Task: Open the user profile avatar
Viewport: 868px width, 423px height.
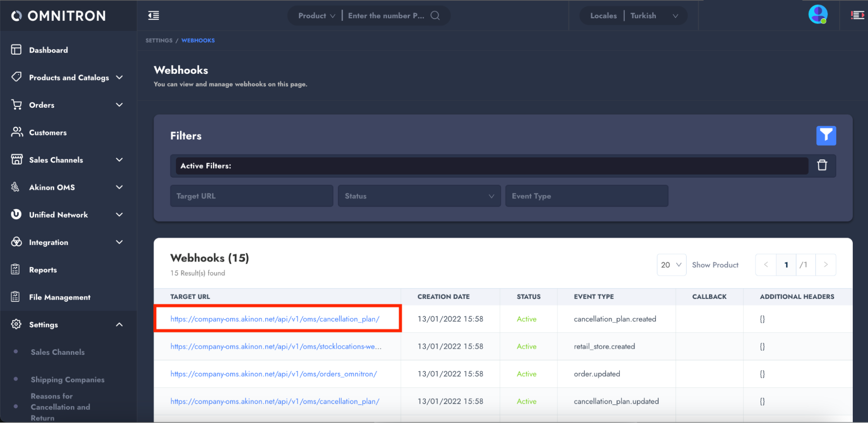Action: click(x=818, y=15)
